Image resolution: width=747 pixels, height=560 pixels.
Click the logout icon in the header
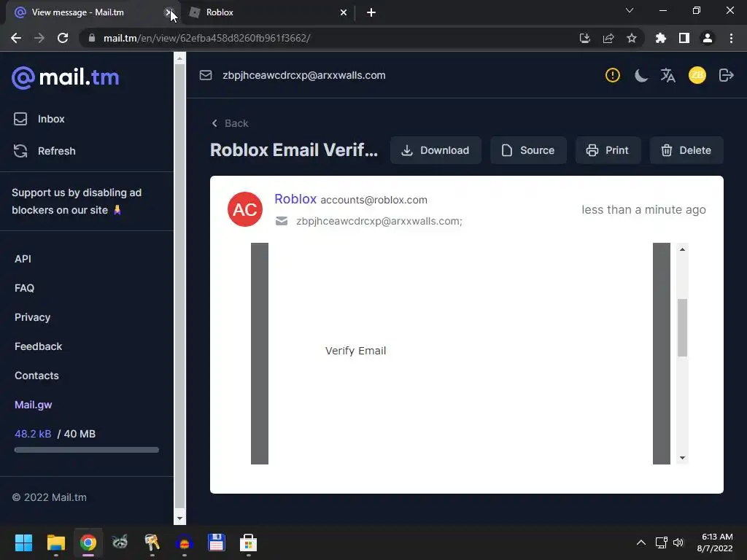pyautogui.click(x=726, y=75)
